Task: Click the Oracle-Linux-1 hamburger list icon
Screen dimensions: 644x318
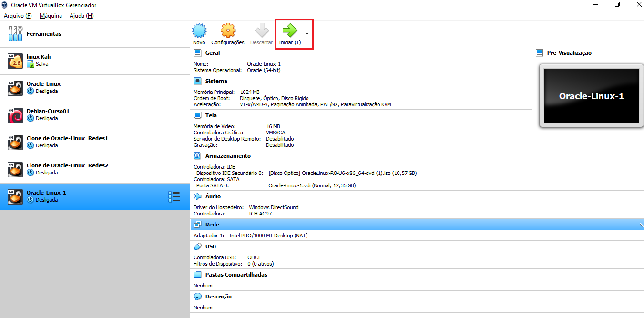Action: 174,196
